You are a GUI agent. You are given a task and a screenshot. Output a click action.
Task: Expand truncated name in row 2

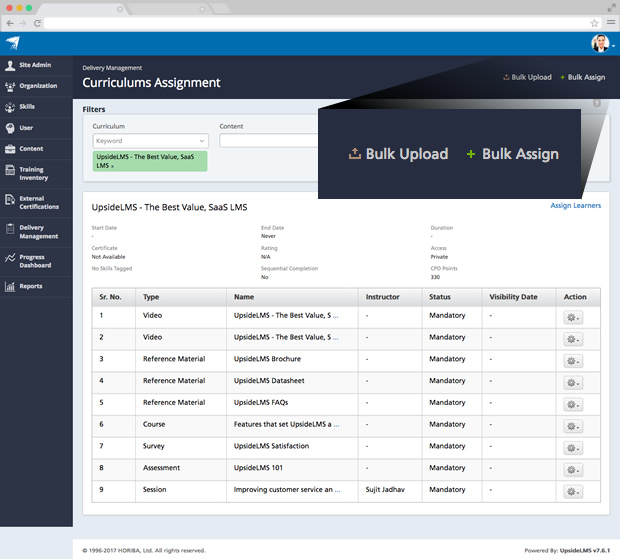coord(335,338)
